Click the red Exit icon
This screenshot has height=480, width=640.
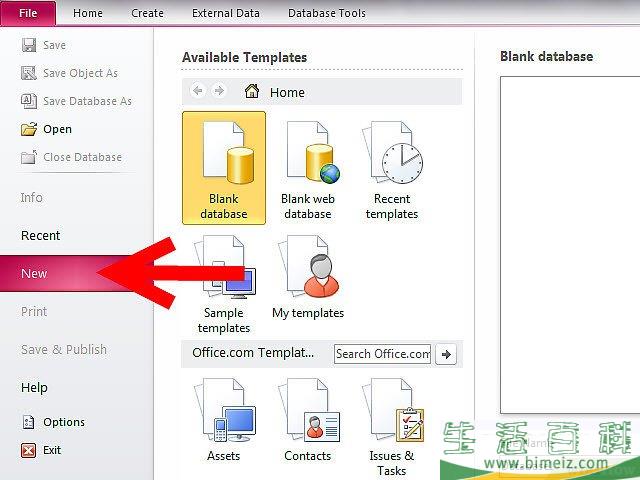tap(28, 450)
